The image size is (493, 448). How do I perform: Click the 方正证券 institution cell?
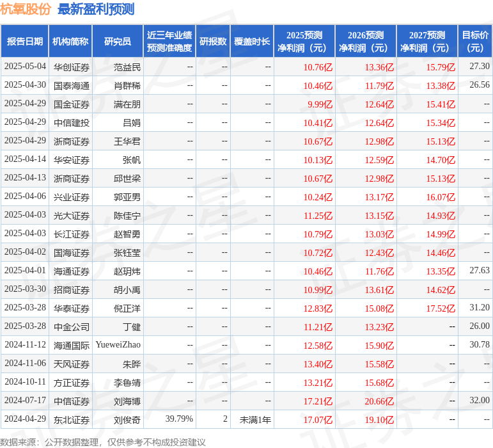pyautogui.click(x=72, y=383)
